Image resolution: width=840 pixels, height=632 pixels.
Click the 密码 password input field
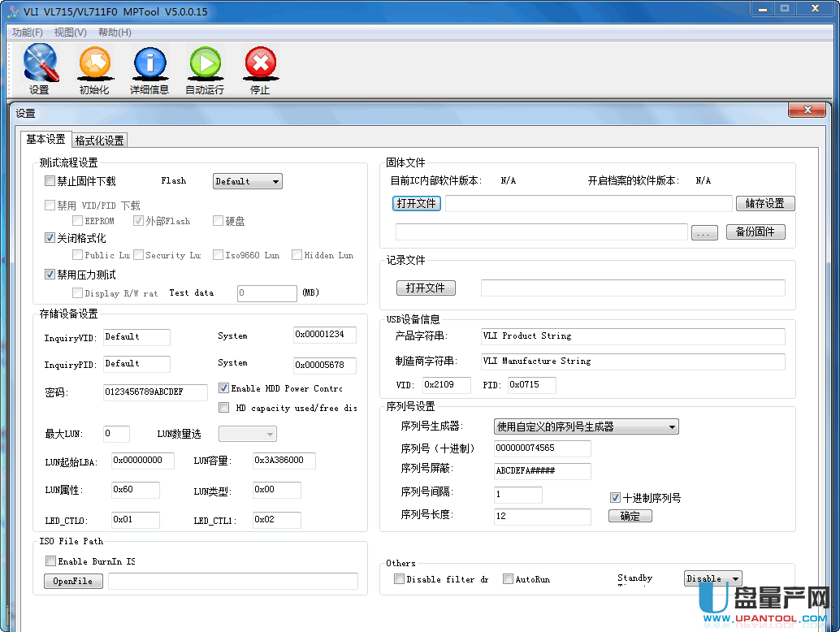coord(155,392)
